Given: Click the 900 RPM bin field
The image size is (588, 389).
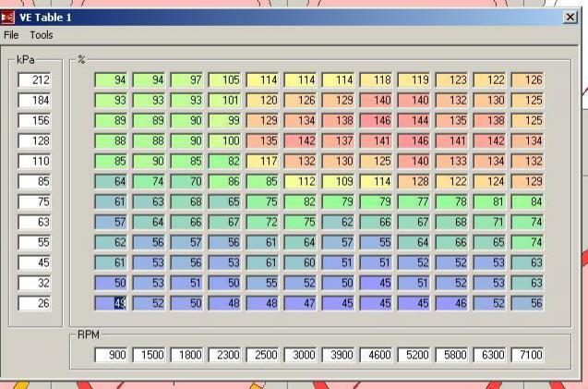Looking at the screenshot, I should tap(111, 355).
